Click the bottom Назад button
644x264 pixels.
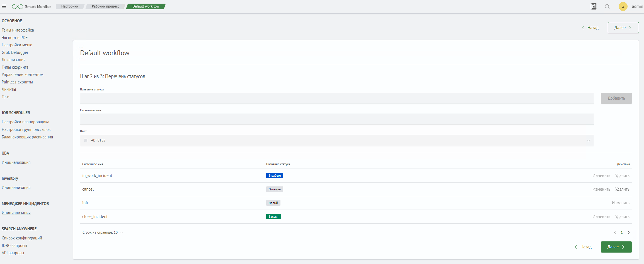click(x=583, y=247)
